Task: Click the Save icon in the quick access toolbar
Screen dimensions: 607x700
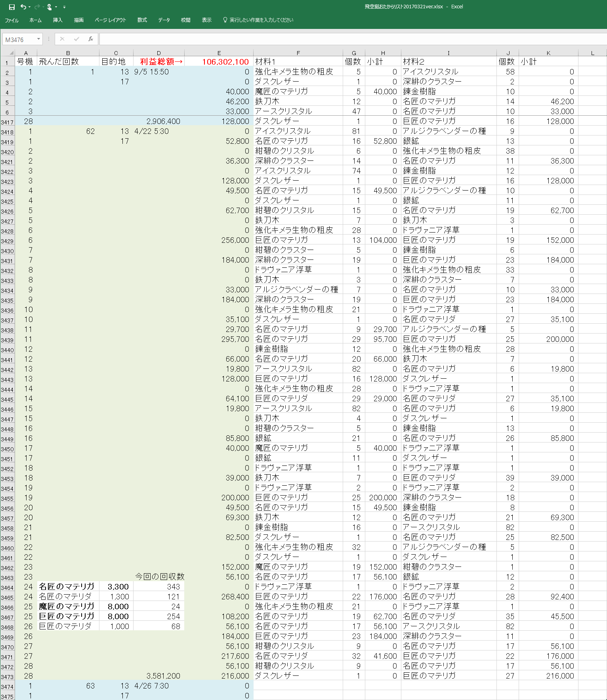Action: click(x=11, y=7)
